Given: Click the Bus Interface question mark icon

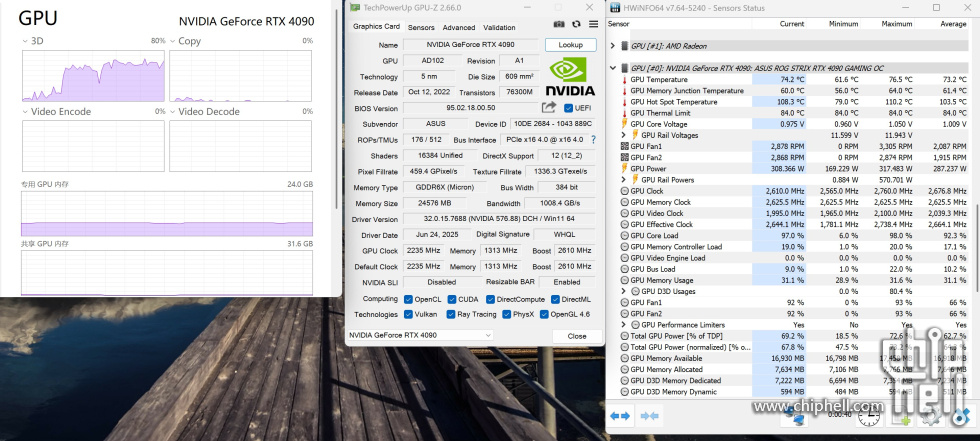Looking at the screenshot, I should coord(593,140).
